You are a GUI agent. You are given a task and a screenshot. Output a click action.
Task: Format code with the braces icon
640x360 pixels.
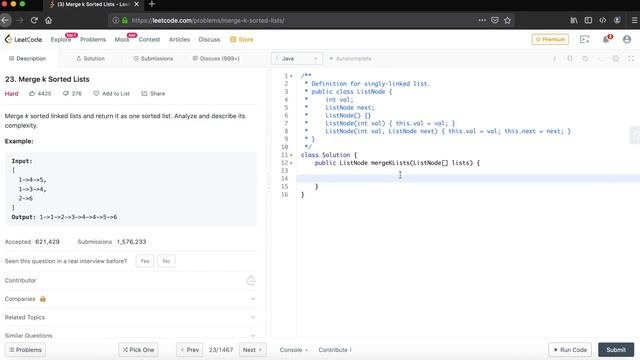(x=570, y=58)
